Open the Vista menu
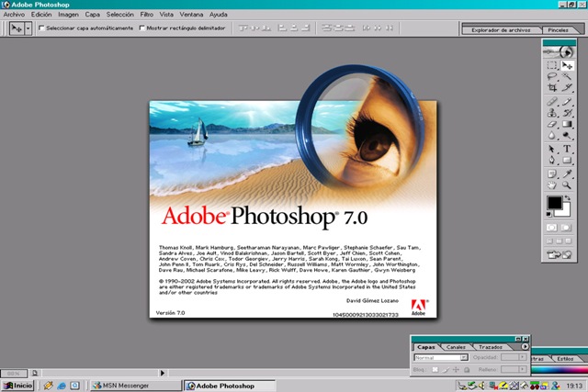Image resolution: width=588 pixels, height=392 pixels. coord(166,15)
